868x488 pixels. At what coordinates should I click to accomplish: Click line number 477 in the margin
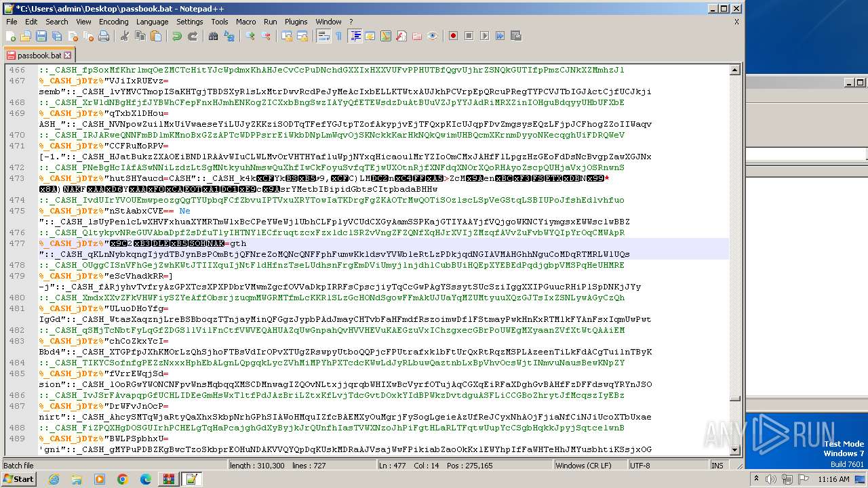tap(17, 243)
